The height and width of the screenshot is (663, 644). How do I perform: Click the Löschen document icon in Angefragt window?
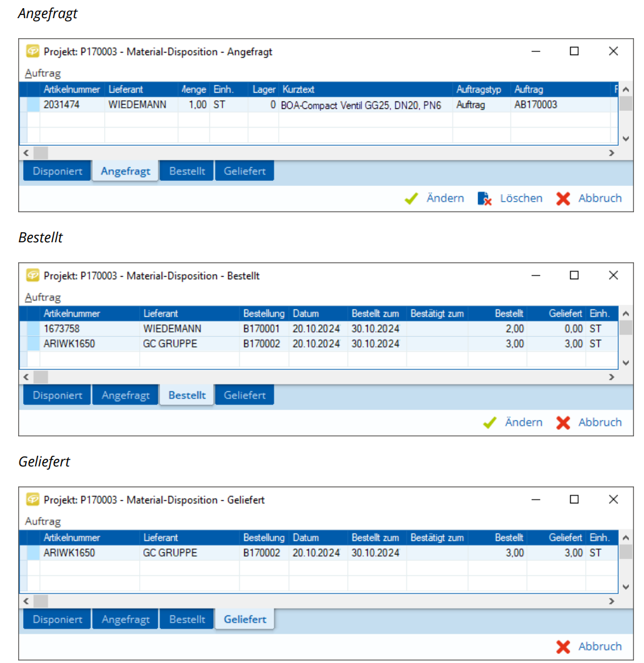coord(484,198)
